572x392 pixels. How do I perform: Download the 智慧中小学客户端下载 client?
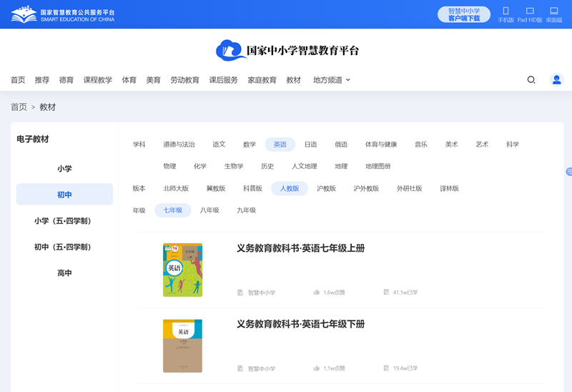tap(464, 14)
